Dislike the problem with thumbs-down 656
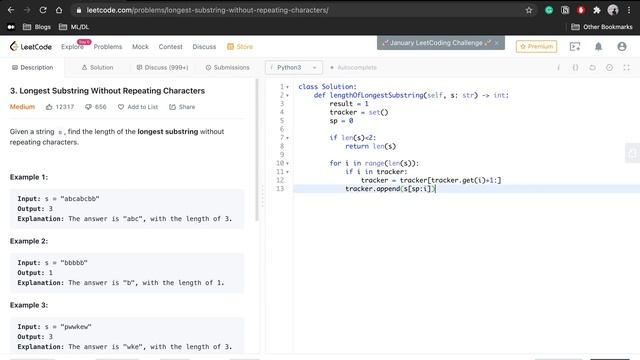 96,107
